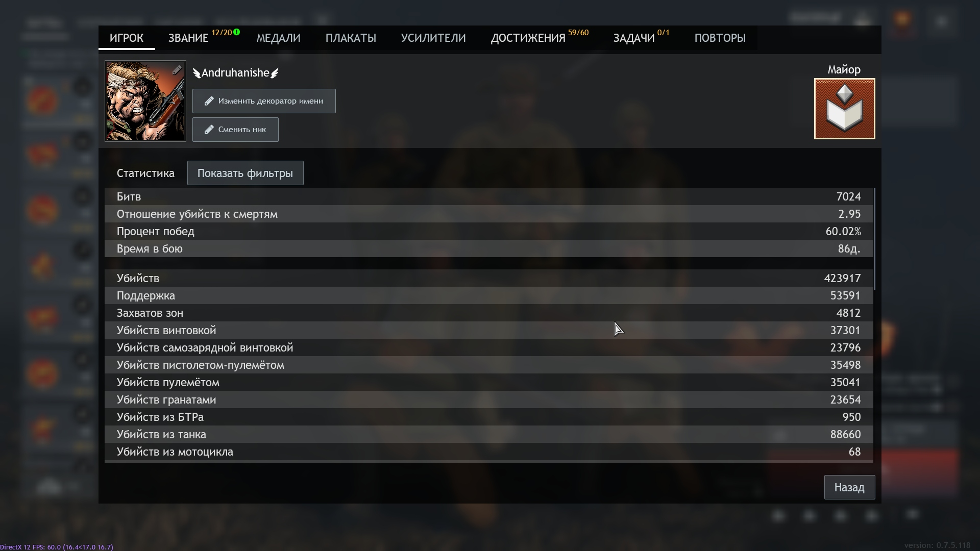Open the Задачи tab

pyautogui.click(x=634, y=38)
